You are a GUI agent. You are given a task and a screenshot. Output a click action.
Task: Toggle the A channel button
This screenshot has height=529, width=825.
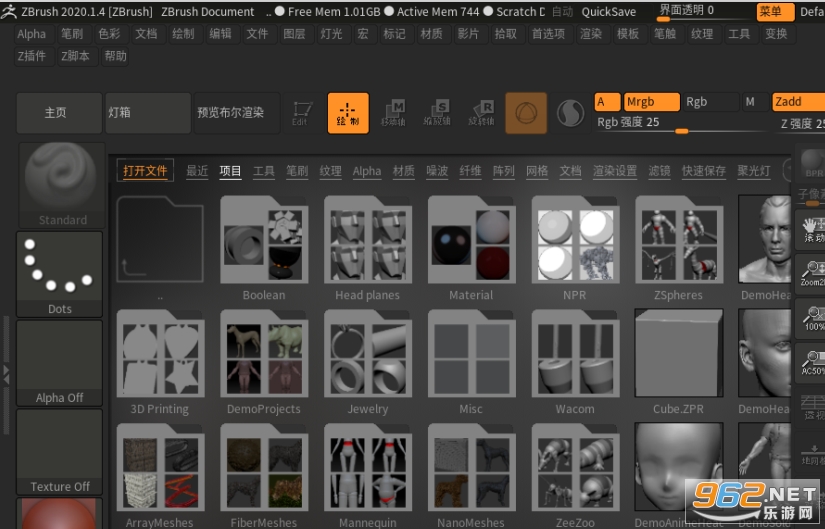[607, 102]
